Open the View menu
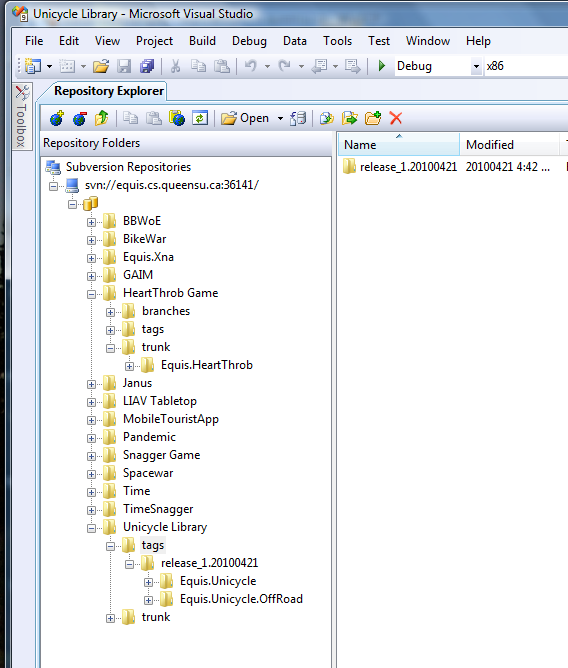Viewport: 568px width, 668px height. pyautogui.click(x=107, y=41)
